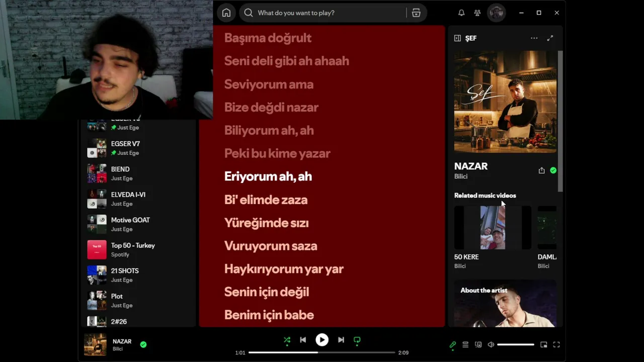644x362 pixels.
Task: Jump to lyric 'Benim için babe'
Action: click(269, 315)
